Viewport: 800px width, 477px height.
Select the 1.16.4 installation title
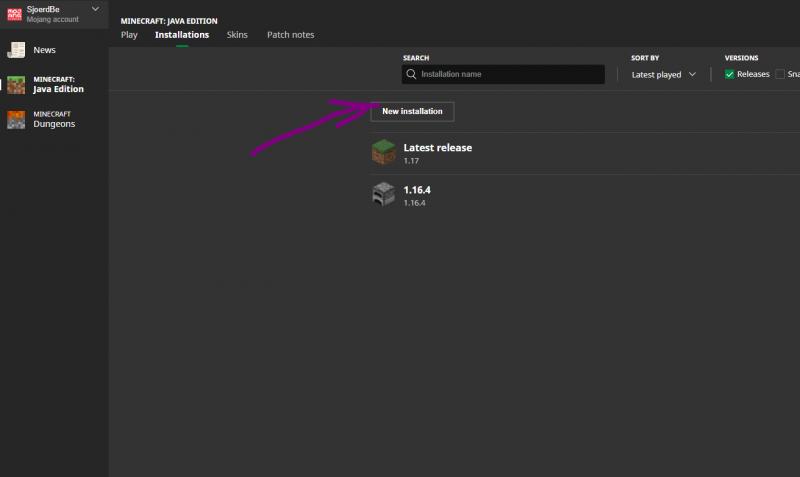coord(417,190)
